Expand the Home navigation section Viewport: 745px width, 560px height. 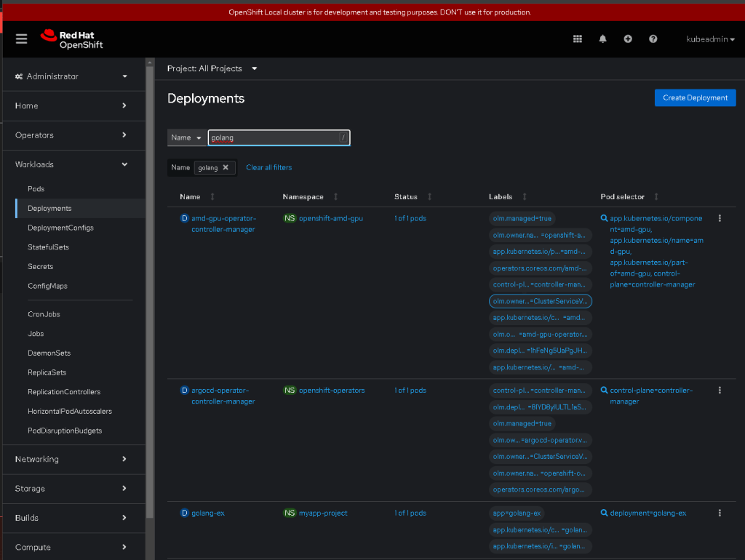[x=72, y=105]
